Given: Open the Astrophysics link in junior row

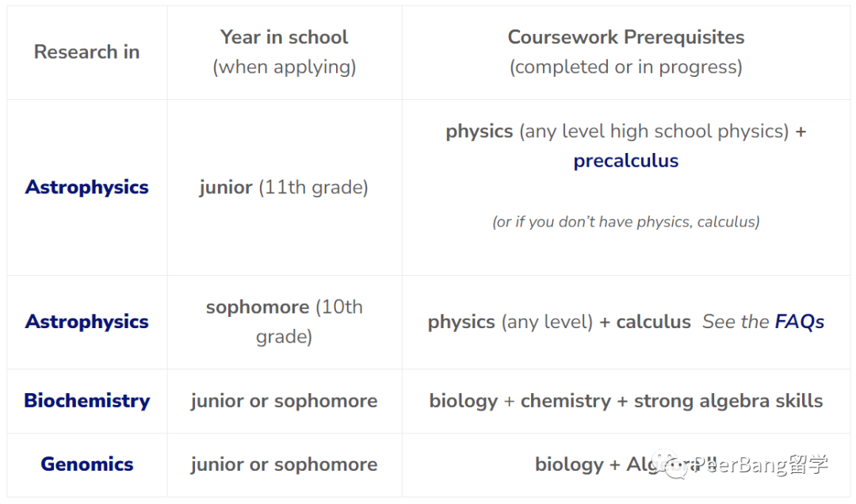Looking at the screenshot, I should pyautogui.click(x=87, y=187).
